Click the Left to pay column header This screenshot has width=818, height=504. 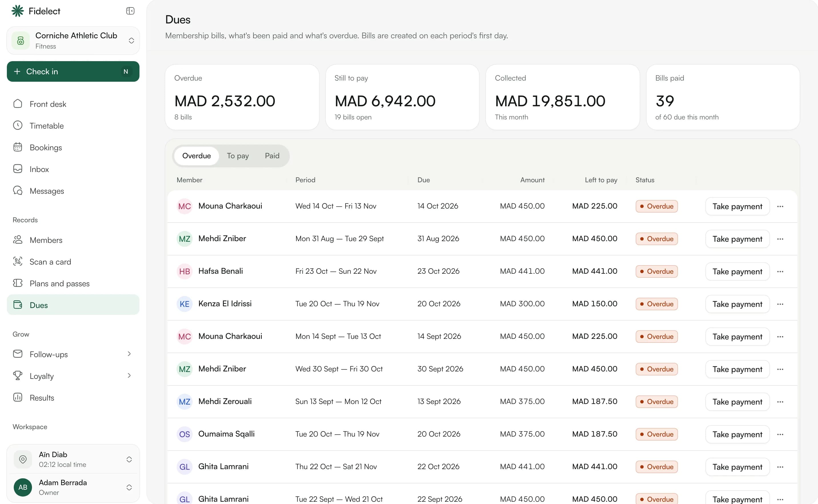pyautogui.click(x=601, y=180)
